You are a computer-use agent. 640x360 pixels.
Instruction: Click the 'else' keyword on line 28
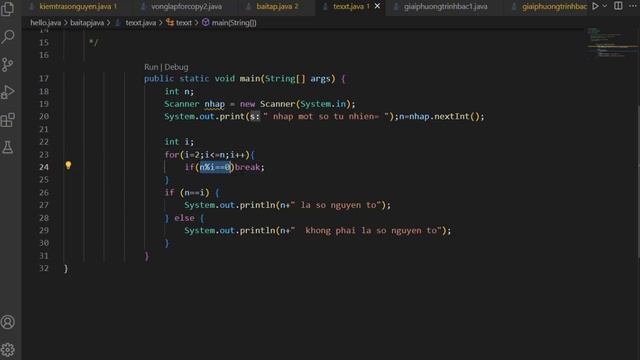(184, 218)
